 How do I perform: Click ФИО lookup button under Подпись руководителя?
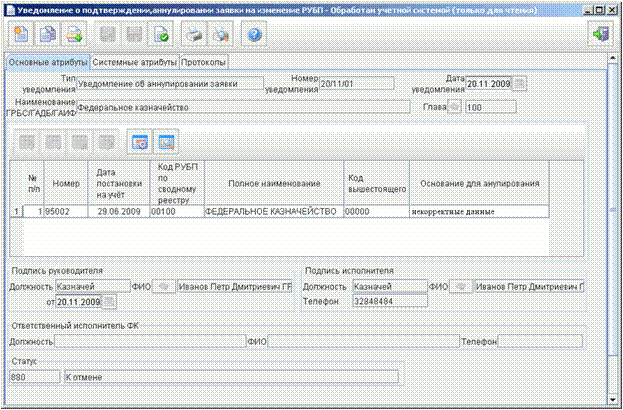point(164,286)
